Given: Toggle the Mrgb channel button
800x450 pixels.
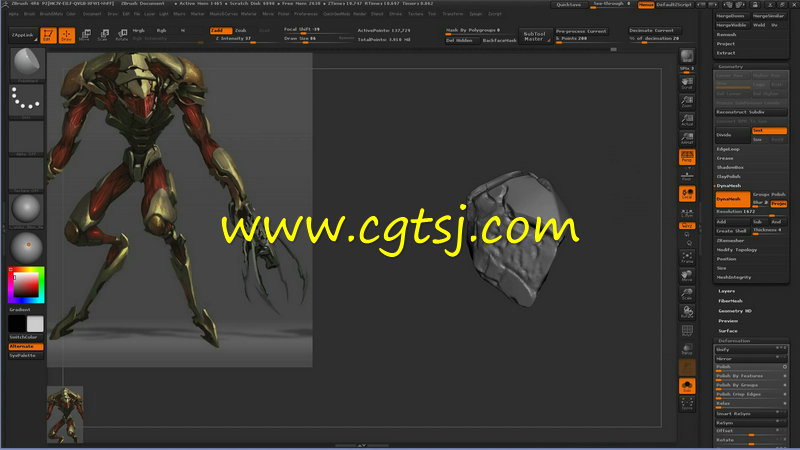Looking at the screenshot, I should [139, 31].
